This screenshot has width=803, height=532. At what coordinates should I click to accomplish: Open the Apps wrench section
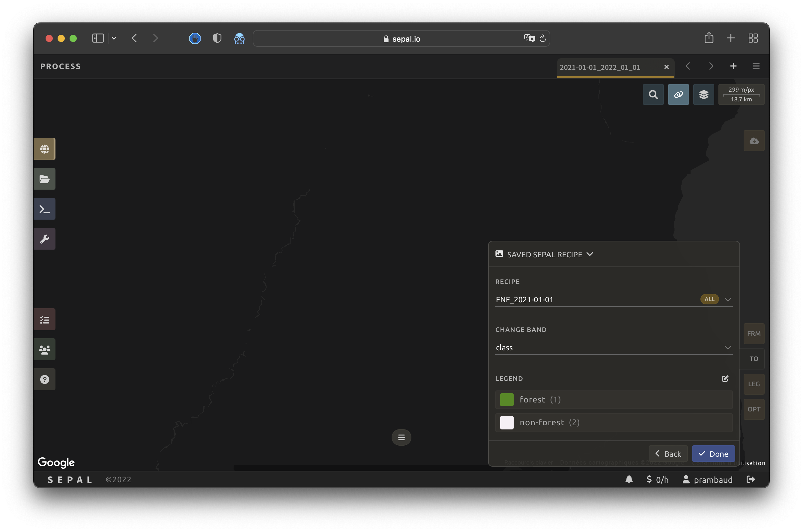44,239
